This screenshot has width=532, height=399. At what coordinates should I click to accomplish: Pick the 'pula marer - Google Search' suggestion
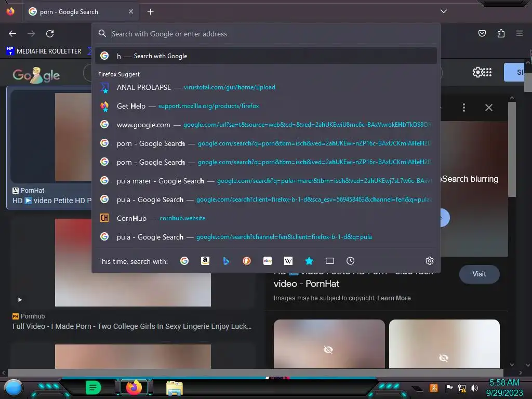point(266,181)
